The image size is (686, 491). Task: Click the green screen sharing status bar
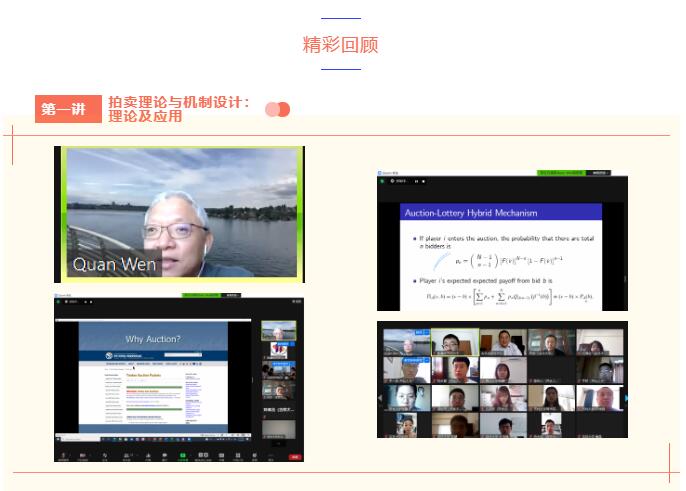pyautogui.click(x=203, y=295)
